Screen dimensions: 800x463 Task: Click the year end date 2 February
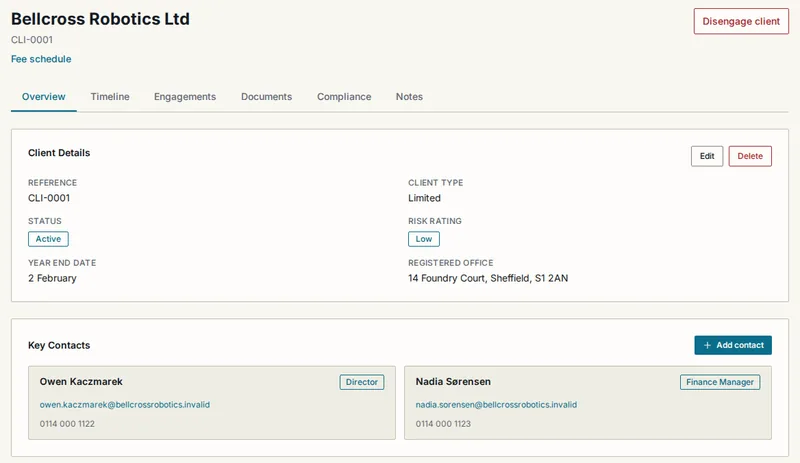point(52,278)
